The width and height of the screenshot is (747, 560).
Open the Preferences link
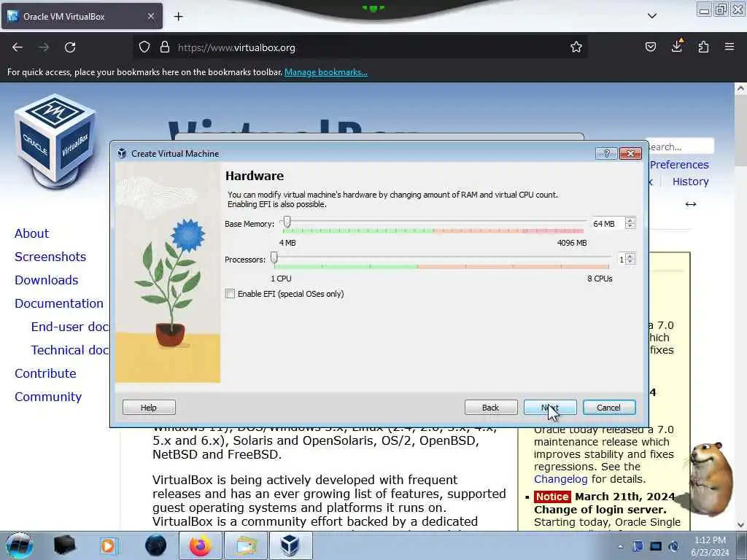[x=679, y=165]
